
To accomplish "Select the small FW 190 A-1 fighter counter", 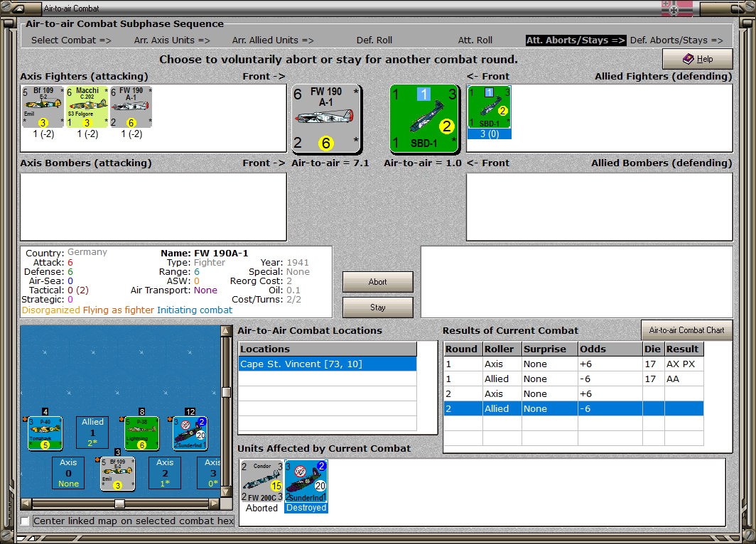I will (x=131, y=107).
